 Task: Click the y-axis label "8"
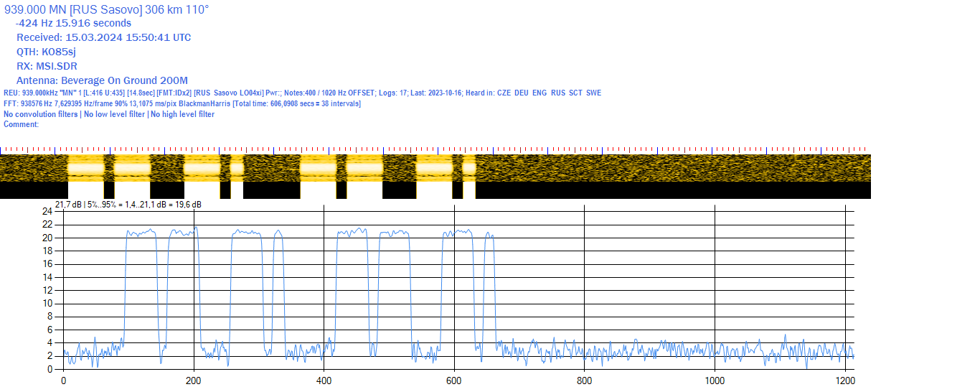coord(50,317)
